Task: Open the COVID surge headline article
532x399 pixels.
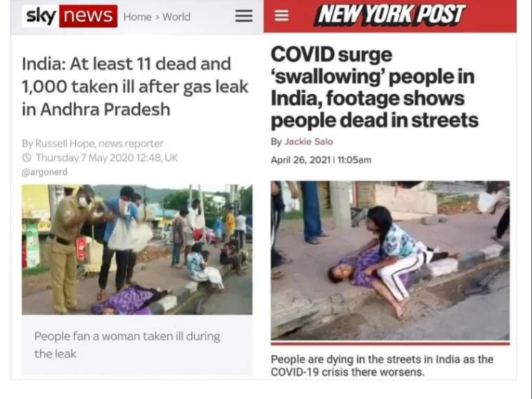Action: 374,87
